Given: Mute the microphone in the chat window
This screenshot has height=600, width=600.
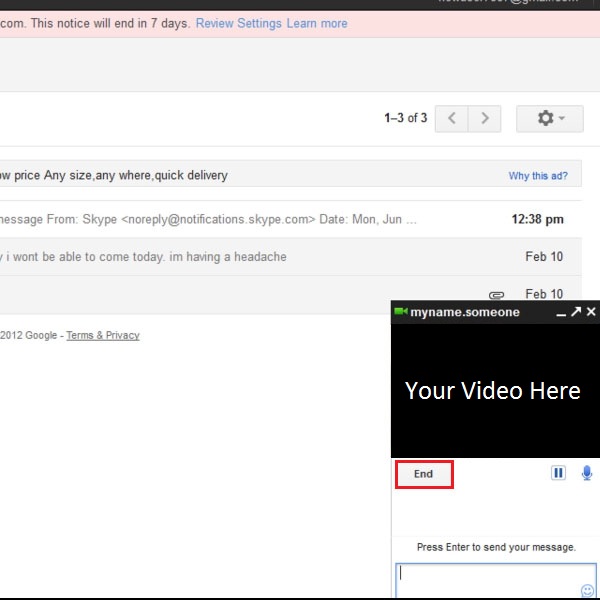Looking at the screenshot, I should [587, 473].
